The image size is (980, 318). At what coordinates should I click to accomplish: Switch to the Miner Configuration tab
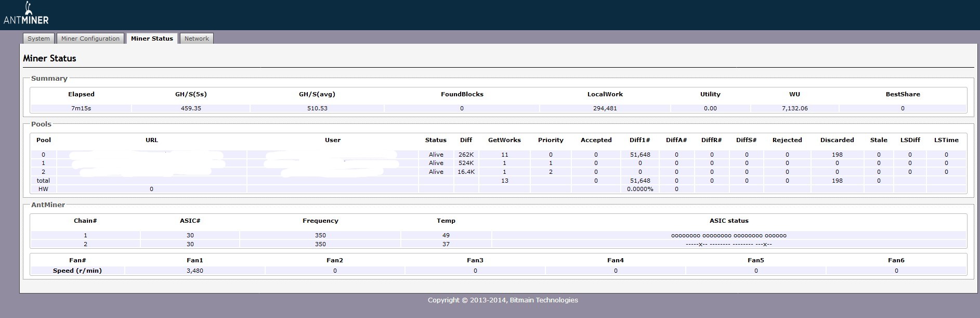point(90,39)
